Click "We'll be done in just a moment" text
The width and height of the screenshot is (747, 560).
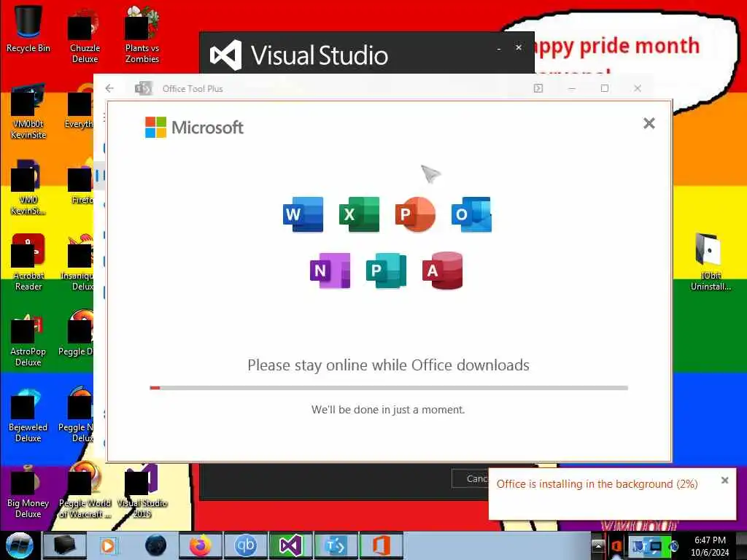(388, 410)
